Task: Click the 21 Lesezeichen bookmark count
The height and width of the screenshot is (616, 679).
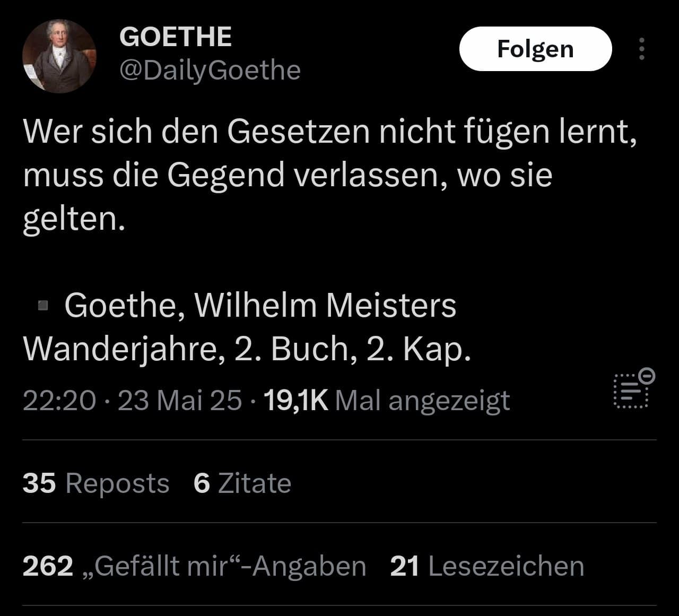Action: [487, 566]
